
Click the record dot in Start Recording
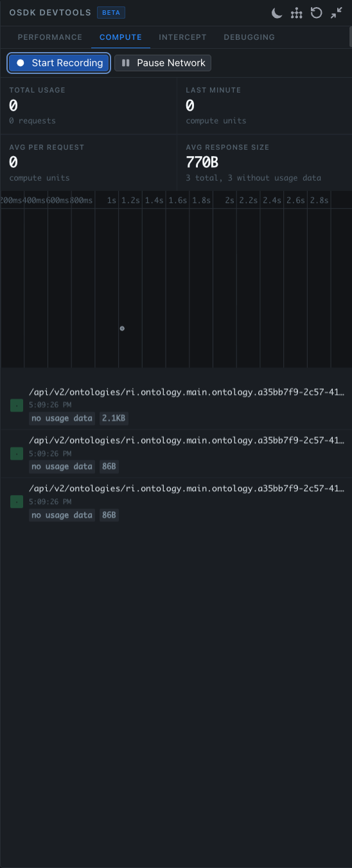tap(21, 63)
